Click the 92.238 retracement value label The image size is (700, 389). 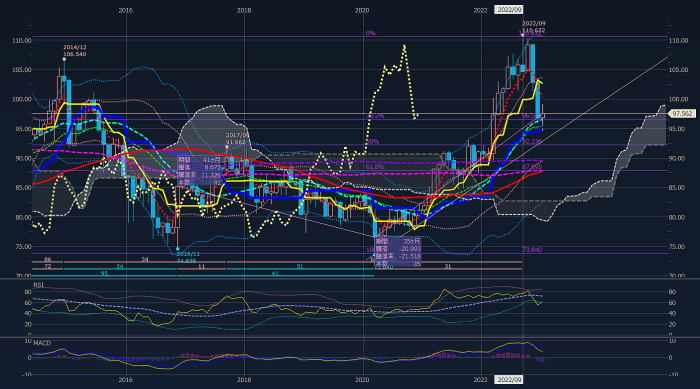click(532, 141)
